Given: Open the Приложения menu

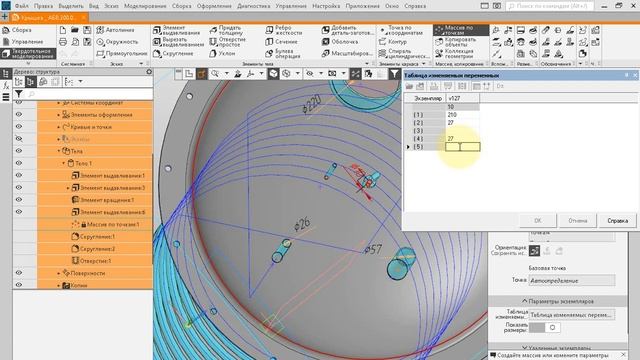Looking at the screenshot, I should [x=362, y=6].
